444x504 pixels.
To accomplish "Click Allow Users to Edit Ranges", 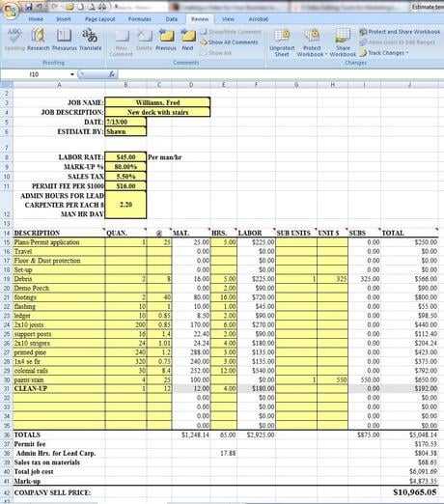I will click(398, 42).
